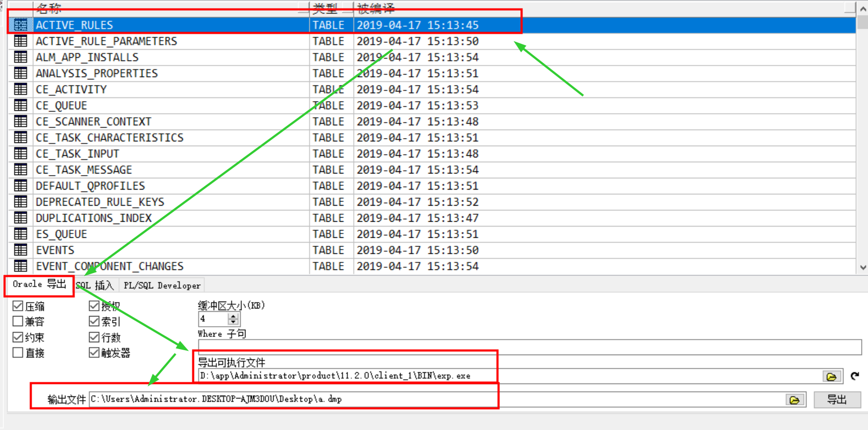868x430 pixels.
Task: Switch to the SQL 插入 tab
Action: click(95, 285)
